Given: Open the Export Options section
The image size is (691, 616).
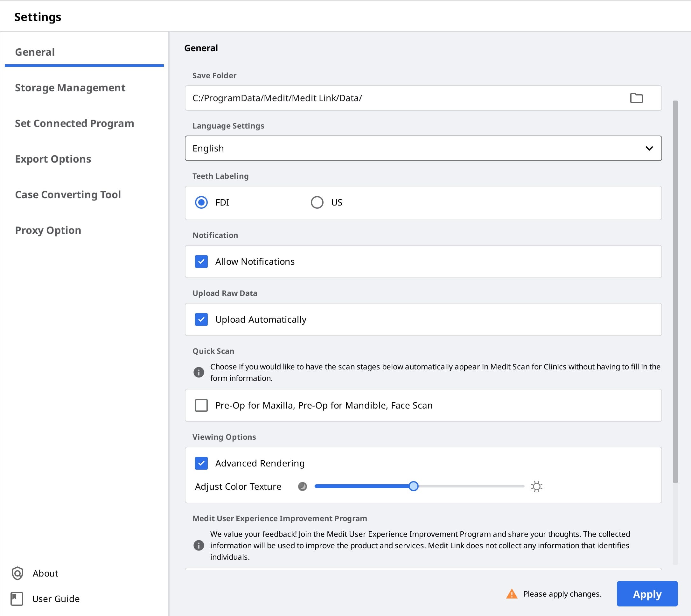Looking at the screenshot, I should pyautogui.click(x=53, y=159).
